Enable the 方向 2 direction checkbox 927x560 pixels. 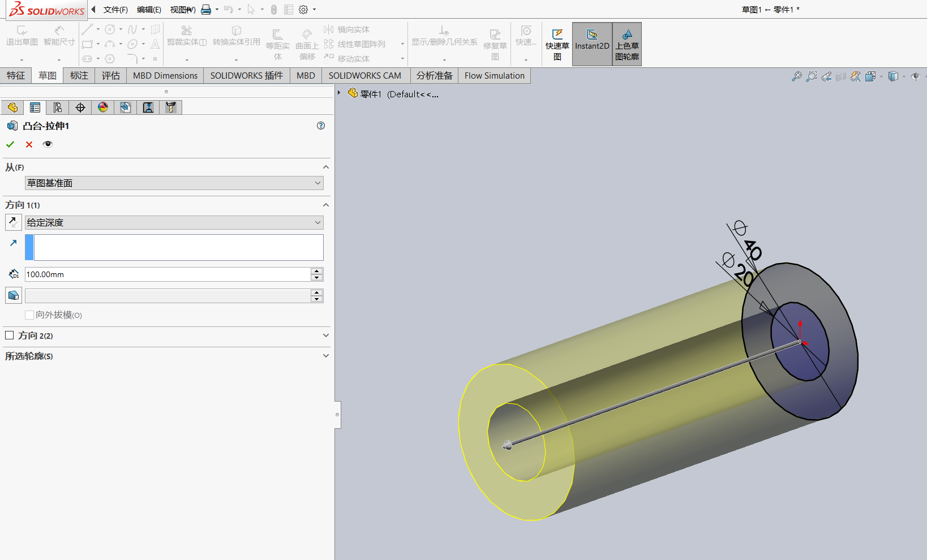pyautogui.click(x=9, y=335)
